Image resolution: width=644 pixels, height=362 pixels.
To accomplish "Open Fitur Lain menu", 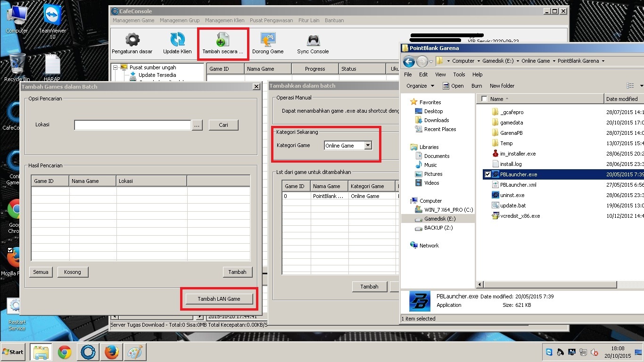I will (x=309, y=20).
